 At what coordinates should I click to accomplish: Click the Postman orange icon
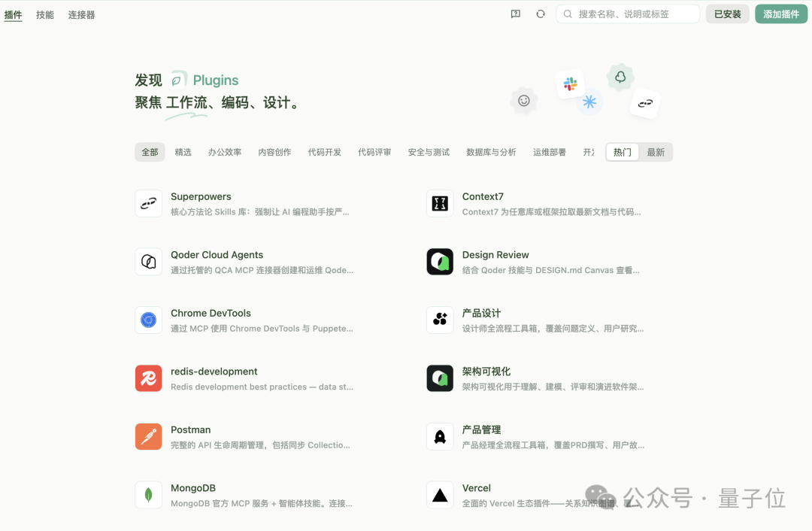tap(149, 437)
